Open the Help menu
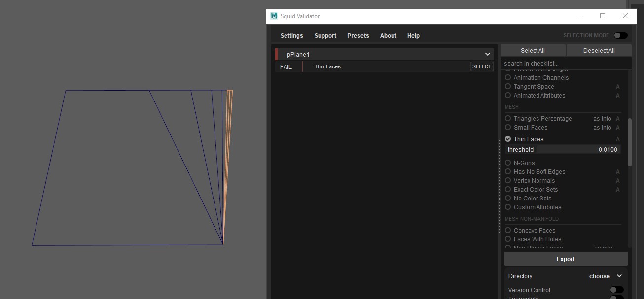Viewport: 644px width, 299px height. pos(413,36)
